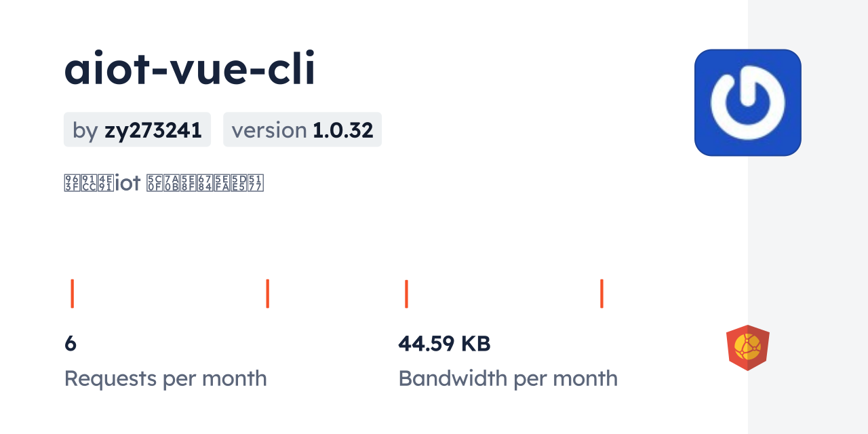Click the leftmost orange bar above Requests
This screenshot has width=868, height=434.
73,294
